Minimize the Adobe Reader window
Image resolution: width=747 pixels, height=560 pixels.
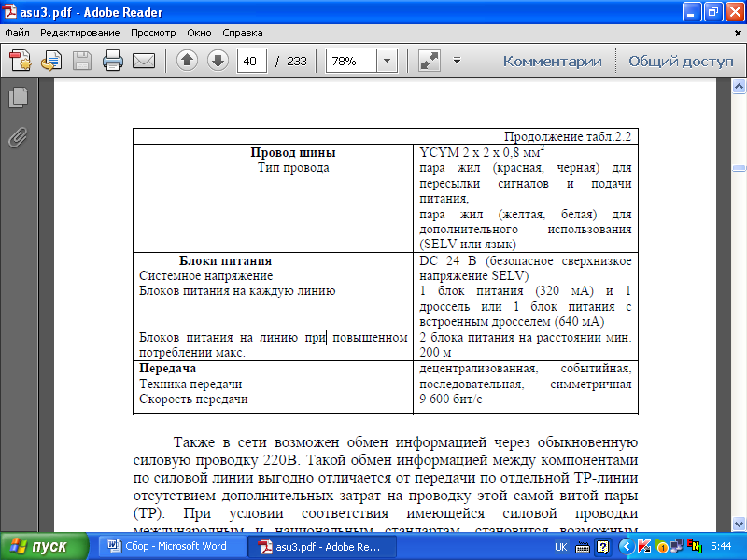point(692,12)
